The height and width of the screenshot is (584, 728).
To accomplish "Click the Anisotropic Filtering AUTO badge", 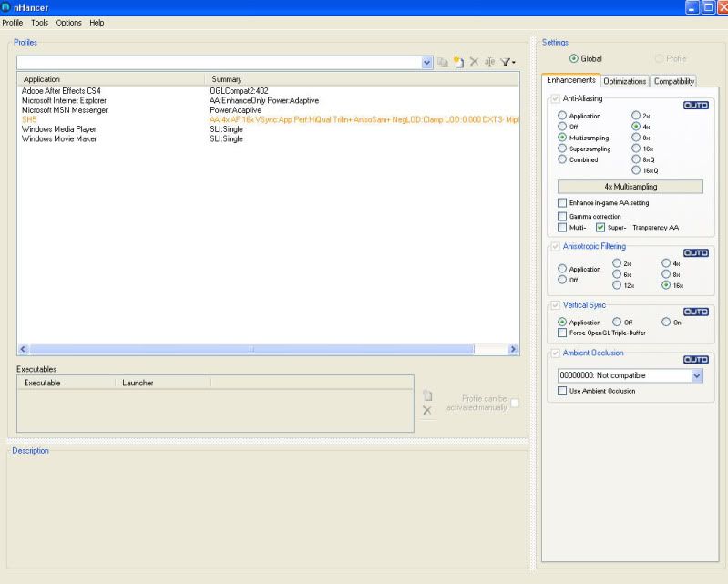I will click(x=695, y=253).
